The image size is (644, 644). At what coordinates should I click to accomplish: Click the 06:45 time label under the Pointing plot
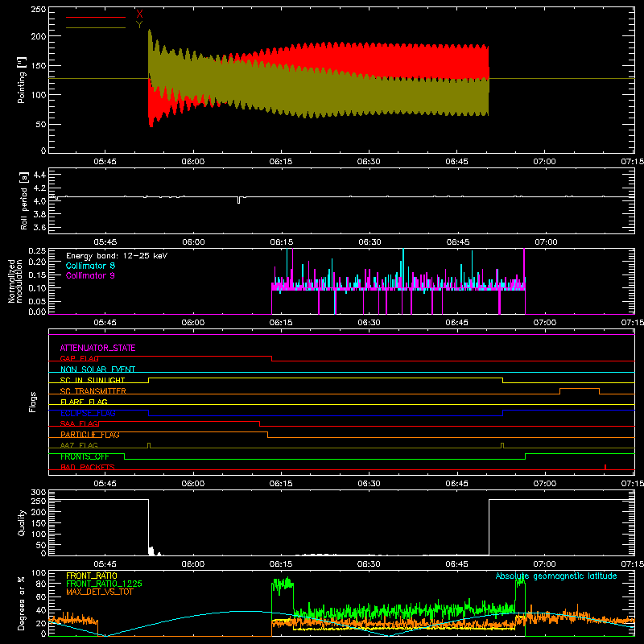(x=456, y=162)
